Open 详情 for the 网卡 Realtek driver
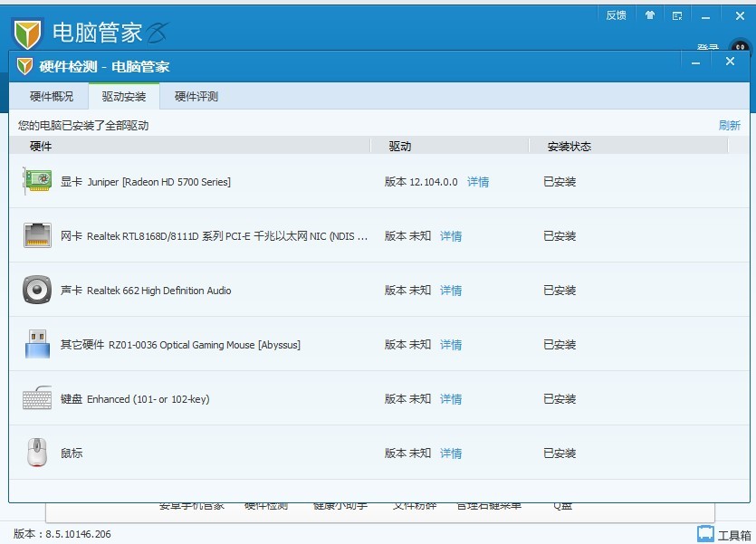The height and width of the screenshot is (544, 756). (451, 236)
